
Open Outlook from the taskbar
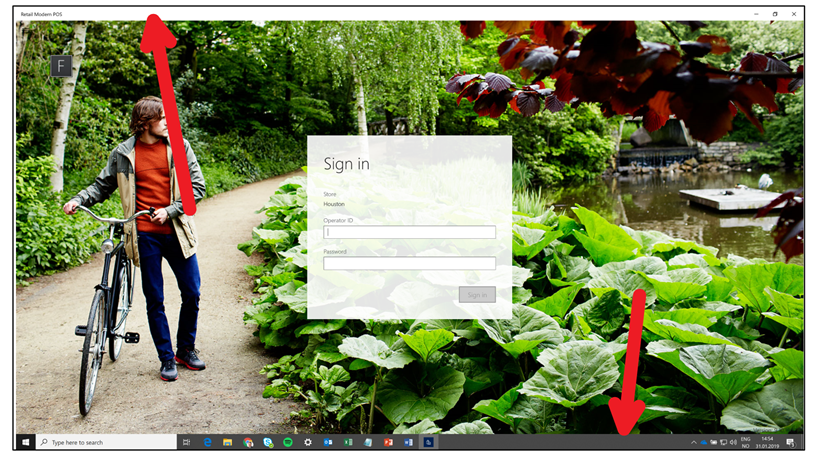coord(328,441)
